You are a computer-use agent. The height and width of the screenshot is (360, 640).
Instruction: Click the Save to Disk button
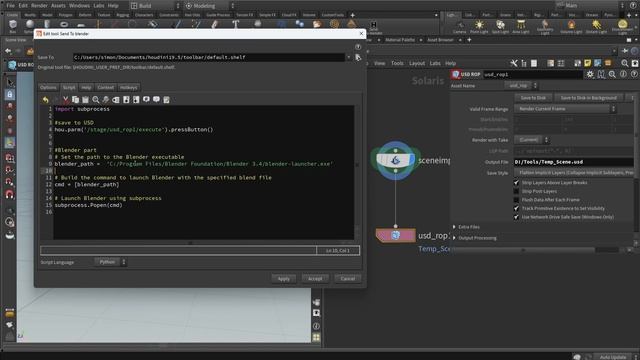tap(533, 98)
